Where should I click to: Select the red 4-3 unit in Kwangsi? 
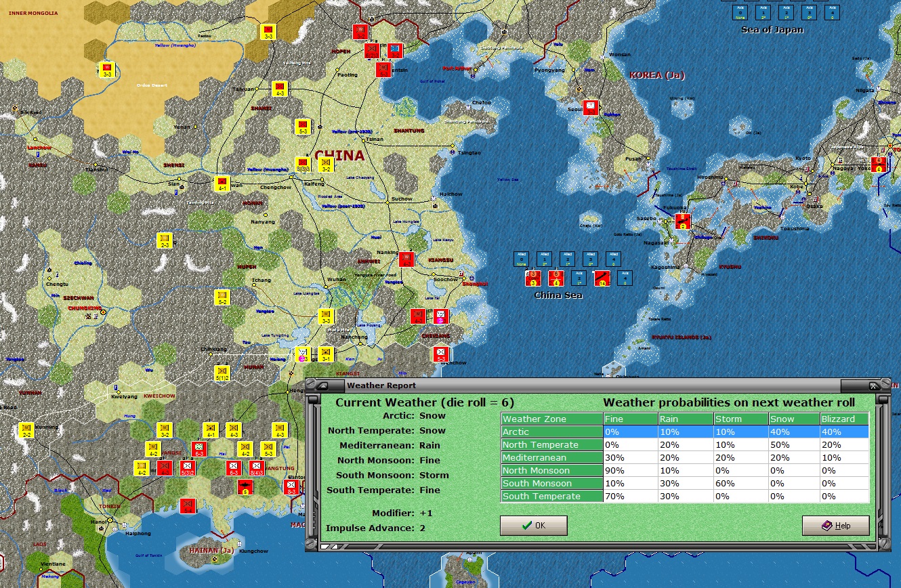165,468
